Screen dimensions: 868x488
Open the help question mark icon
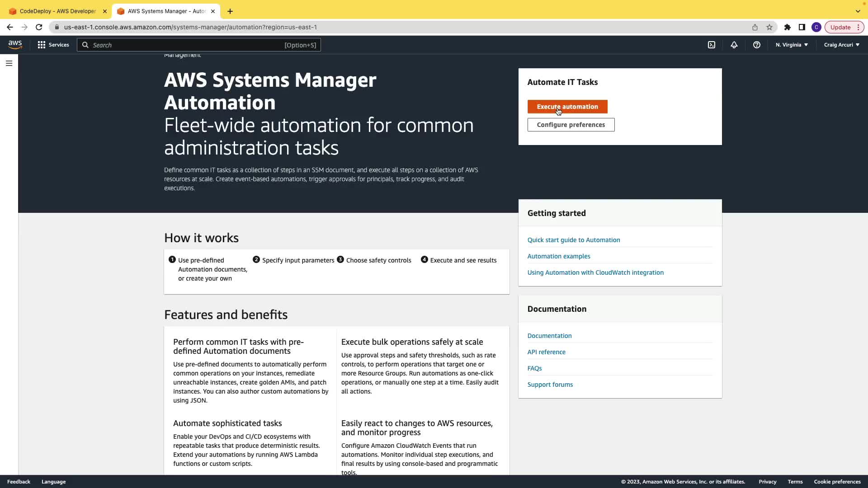[757, 45]
